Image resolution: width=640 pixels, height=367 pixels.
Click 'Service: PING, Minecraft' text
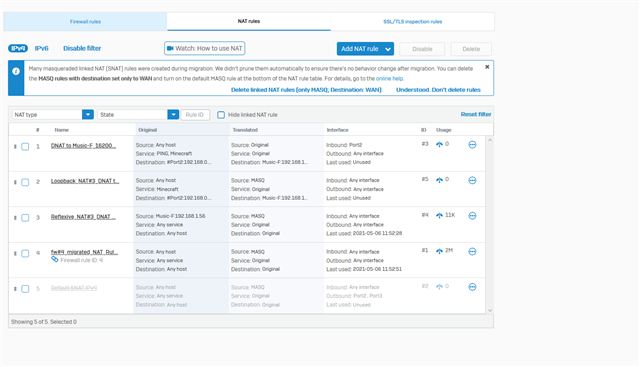point(164,153)
